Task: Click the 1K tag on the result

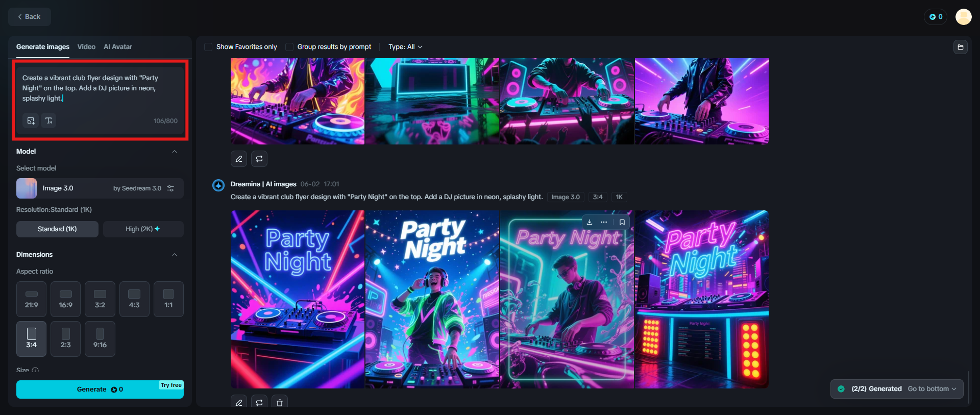Action: click(619, 197)
